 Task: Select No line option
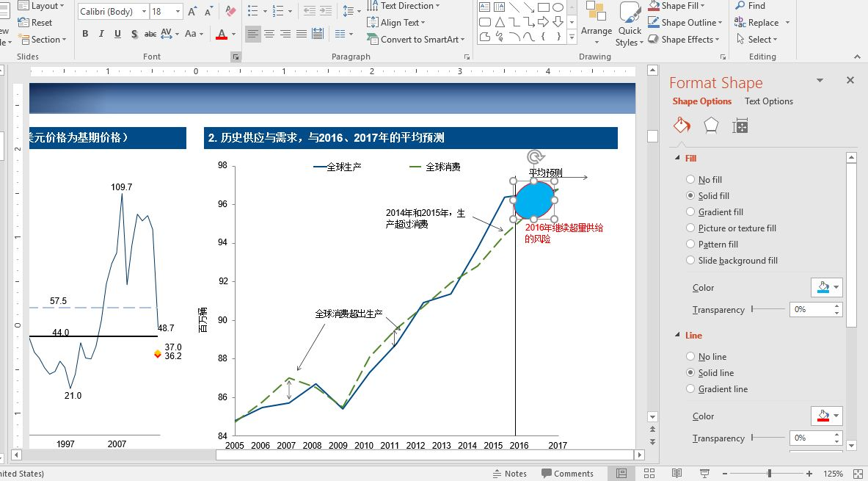(x=706, y=356)
